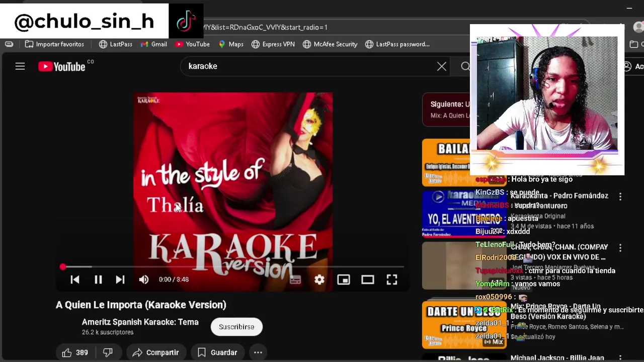Open the LastPass bookmark
The image size is (644, 362).
coord(116,44)
